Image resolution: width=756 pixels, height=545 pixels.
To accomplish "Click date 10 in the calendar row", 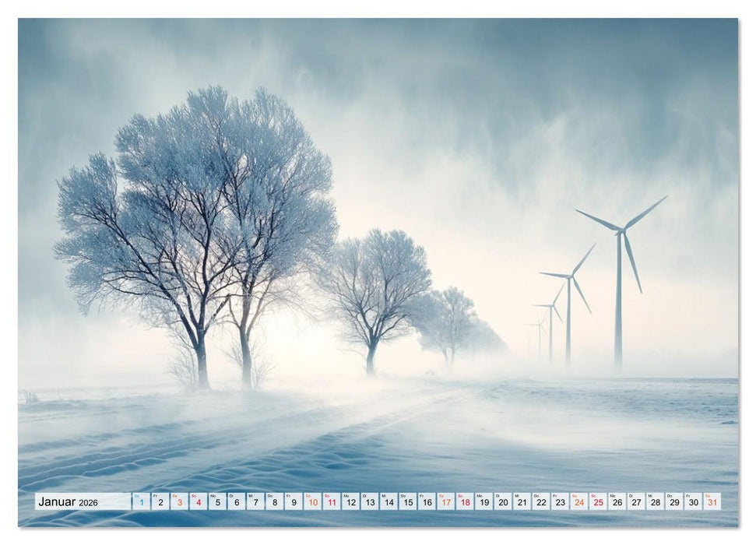I will point(311,504).
